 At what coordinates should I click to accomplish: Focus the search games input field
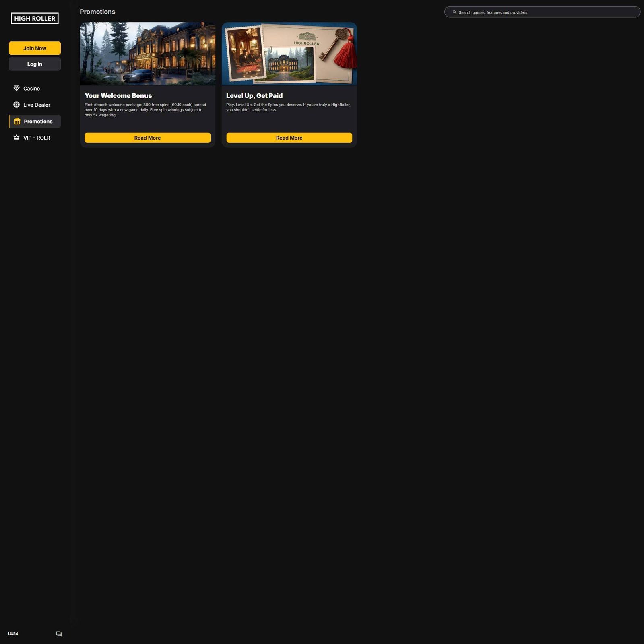pos(542,12)
